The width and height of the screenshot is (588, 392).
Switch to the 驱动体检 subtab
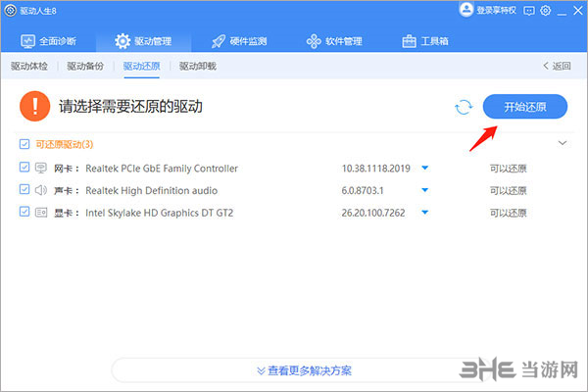(x=29, y=66)
